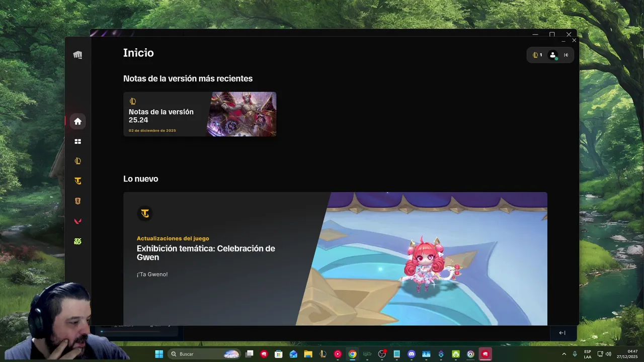644x362 pixels.
Task: Click the microphone tray icon
Action: point(575,354)
